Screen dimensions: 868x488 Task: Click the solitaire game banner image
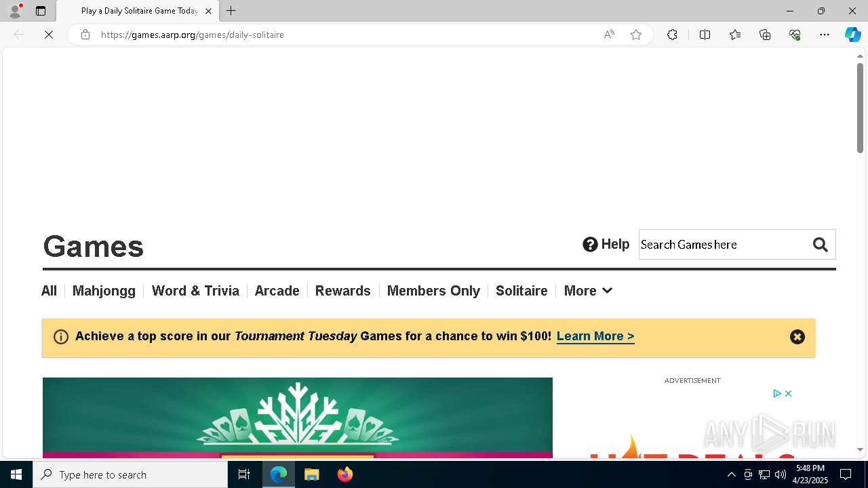297,418
